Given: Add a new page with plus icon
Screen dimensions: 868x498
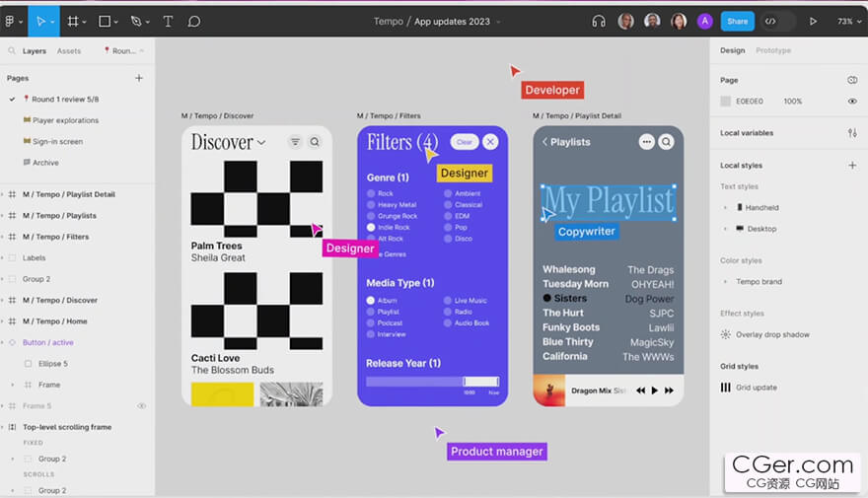Looking at the screenshot, I should click(139, 78).
